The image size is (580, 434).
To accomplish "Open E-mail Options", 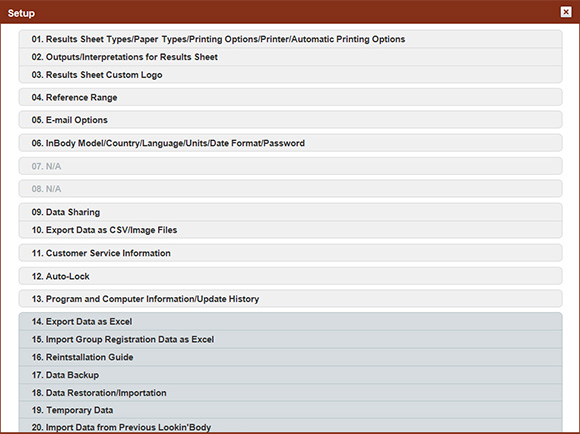I will 290,120.
